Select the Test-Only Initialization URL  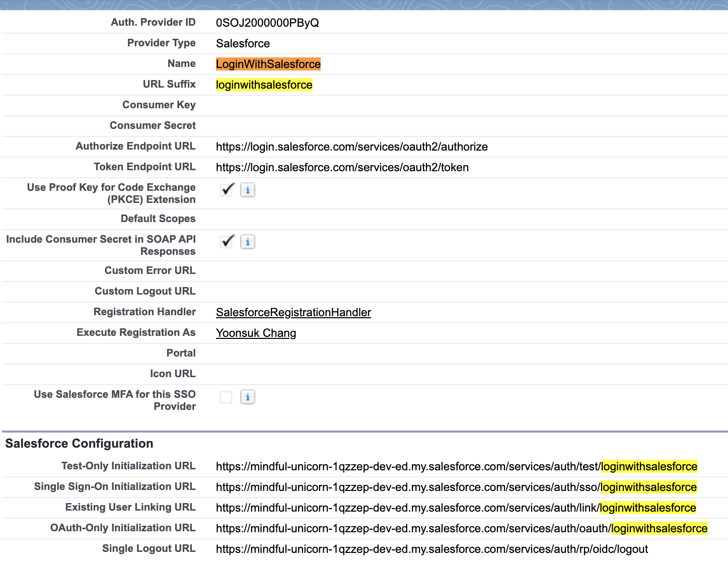pyautogui.click(x=456, y=466)
